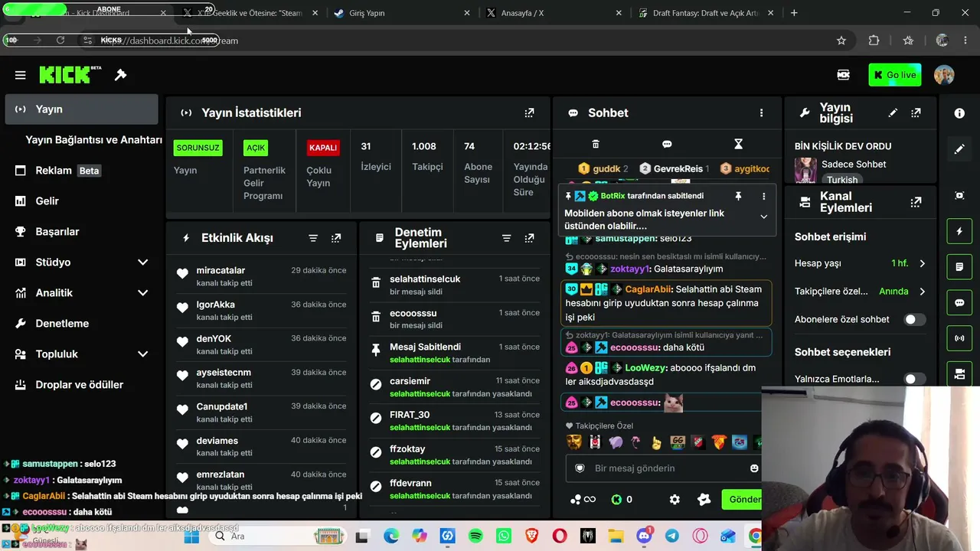The height and width of the screenshot is (551, 980).
Task: Send the message with Gönder button
Action: [741, 500]
